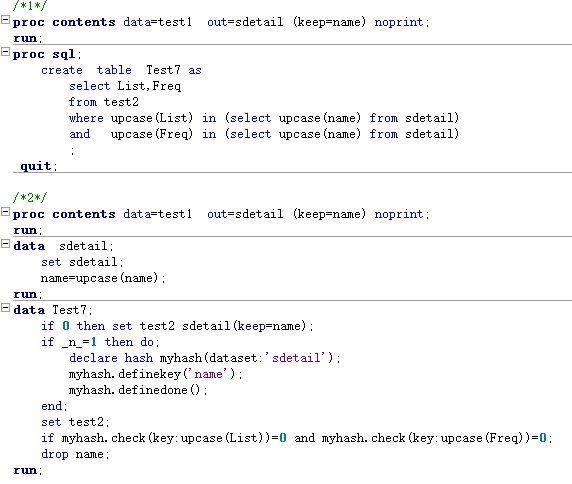Collapse the proc sql block
Viewport: 572px width, 484px height.
tap(5, 52)
